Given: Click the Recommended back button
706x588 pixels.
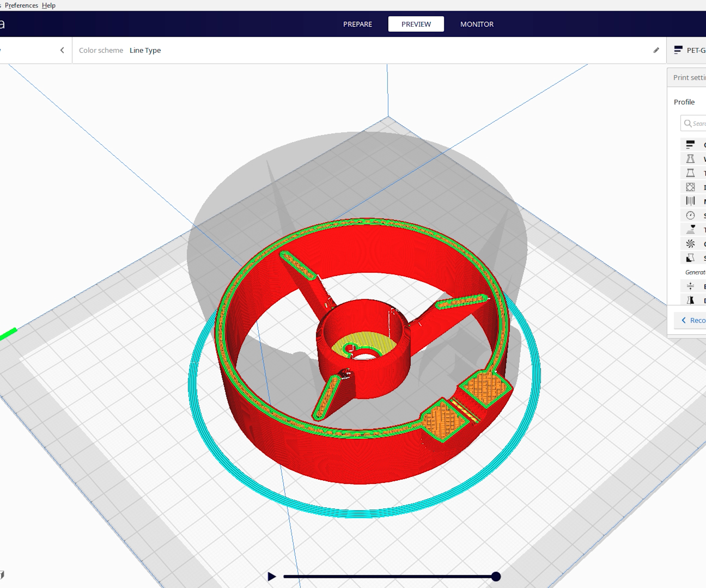Looking at the screenshot, I should coord(691,320).
